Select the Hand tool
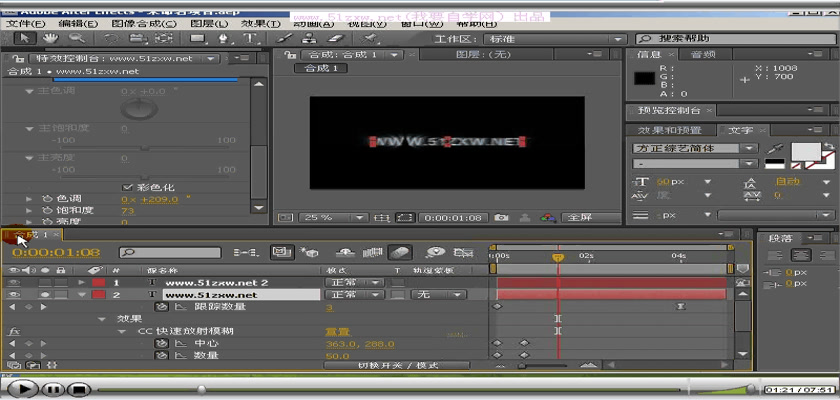The image size is (840, 400). 50,39
